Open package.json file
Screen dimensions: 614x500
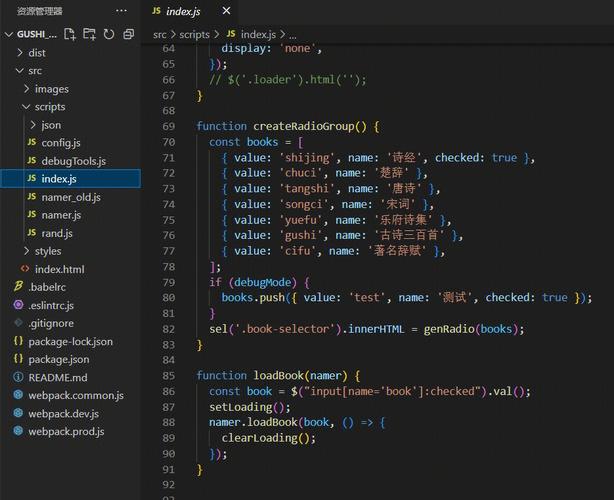tap(59, 360)
